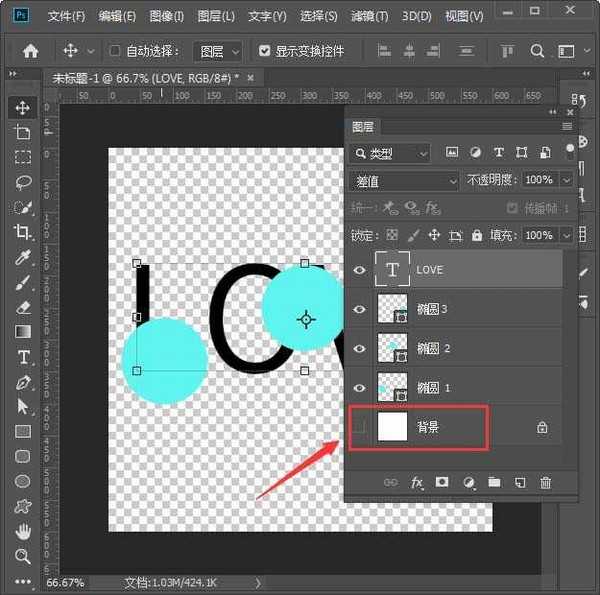Hide the LOVE text layer

pos(360,270)
